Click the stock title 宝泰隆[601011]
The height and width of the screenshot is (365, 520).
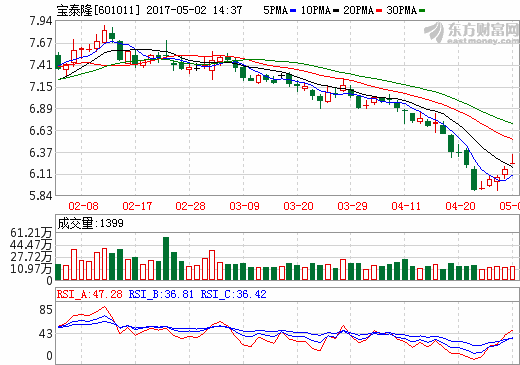tap(98, 10)
